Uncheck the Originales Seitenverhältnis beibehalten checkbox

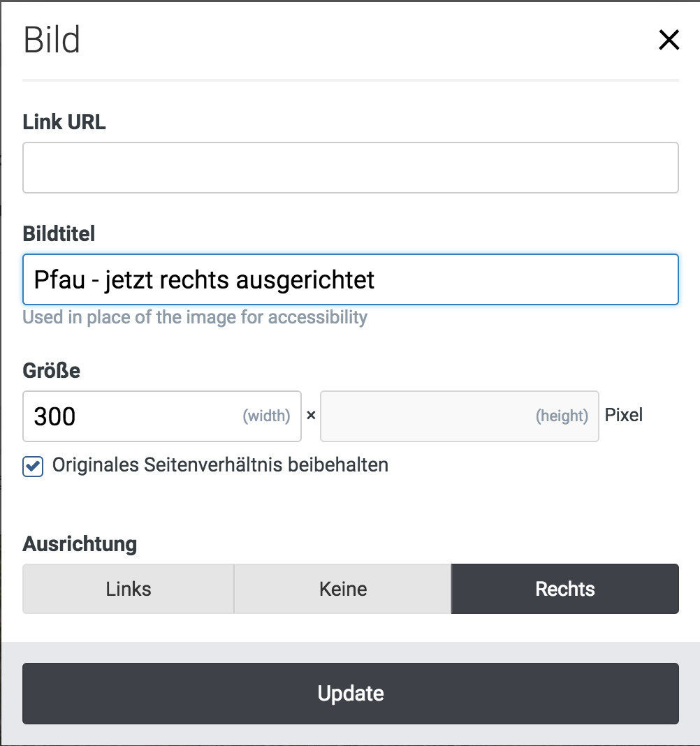tap(33, 466)
